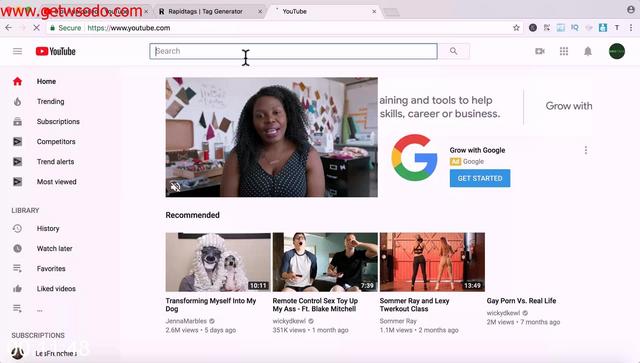Click the Most viewed sidebar icon
Screen dimensions: 640x363
click(x=17, y=181)
